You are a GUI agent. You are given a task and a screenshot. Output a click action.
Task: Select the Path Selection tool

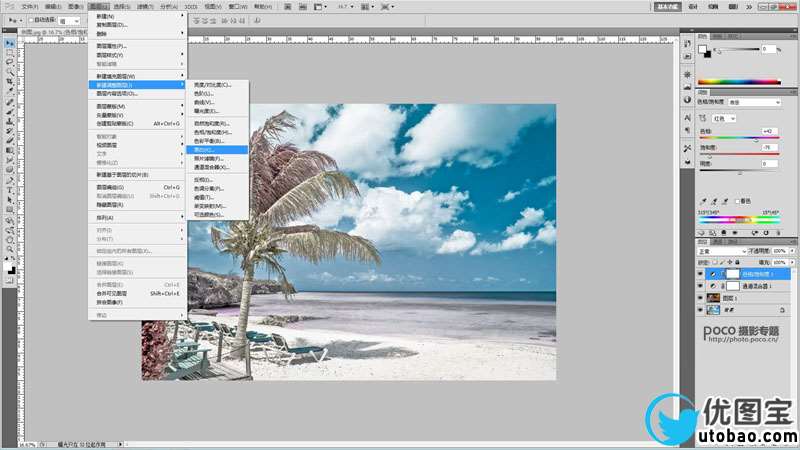[x=10, y=201]
